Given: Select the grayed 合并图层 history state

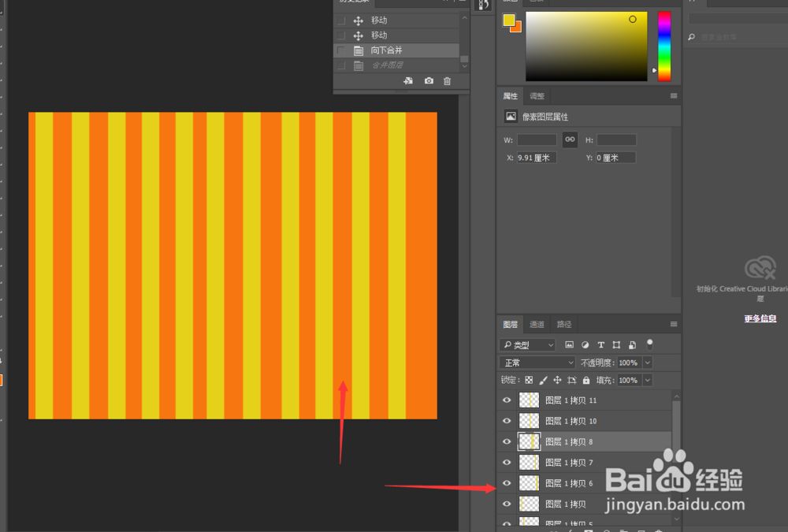Looking at the screenshot, I should [396, 65].
